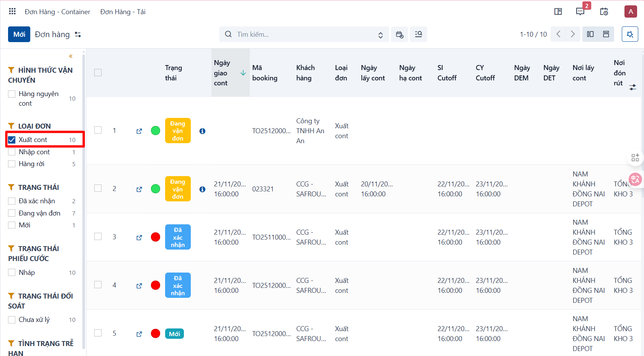Click the Mới button to create order
This screenshot has height=356, width=644.
coord(19,34)
